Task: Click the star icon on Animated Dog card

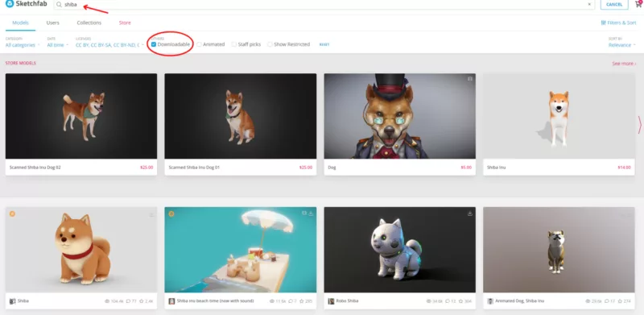Action: tap(619, 301)
